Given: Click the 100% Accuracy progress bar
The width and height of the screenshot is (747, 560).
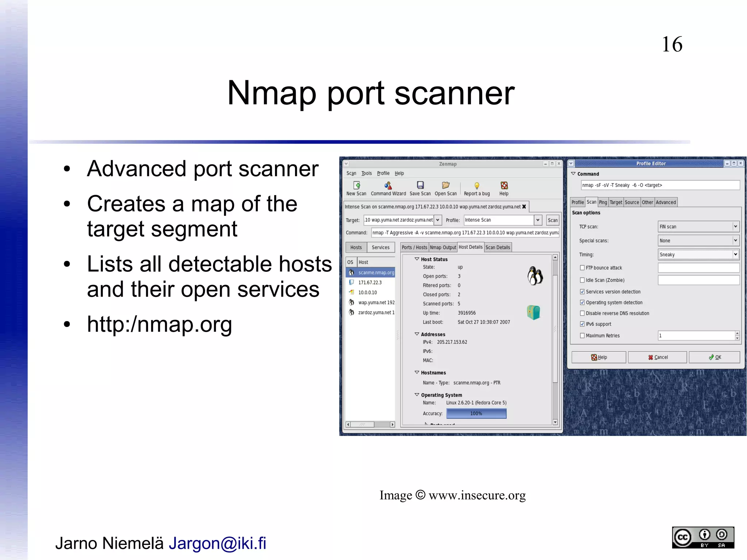Looking at the screenshot, I should click(x=476, y=413).
